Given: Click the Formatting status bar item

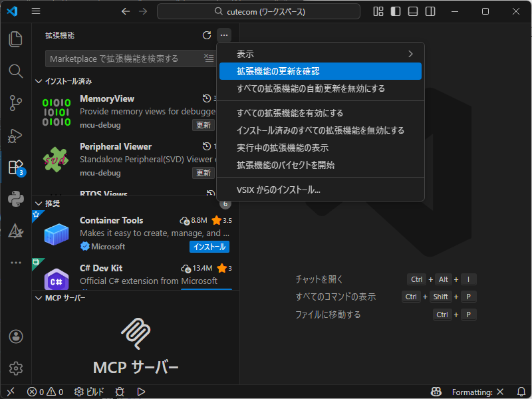Looking at the screenshot, I should point(477,392).
